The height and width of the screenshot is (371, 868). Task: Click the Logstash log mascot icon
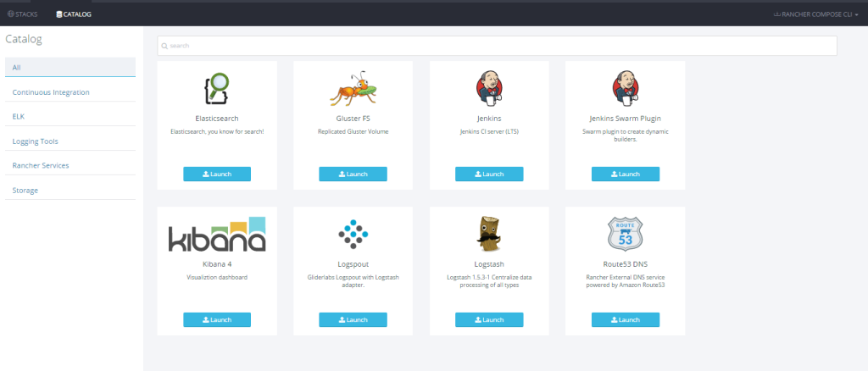488,235
